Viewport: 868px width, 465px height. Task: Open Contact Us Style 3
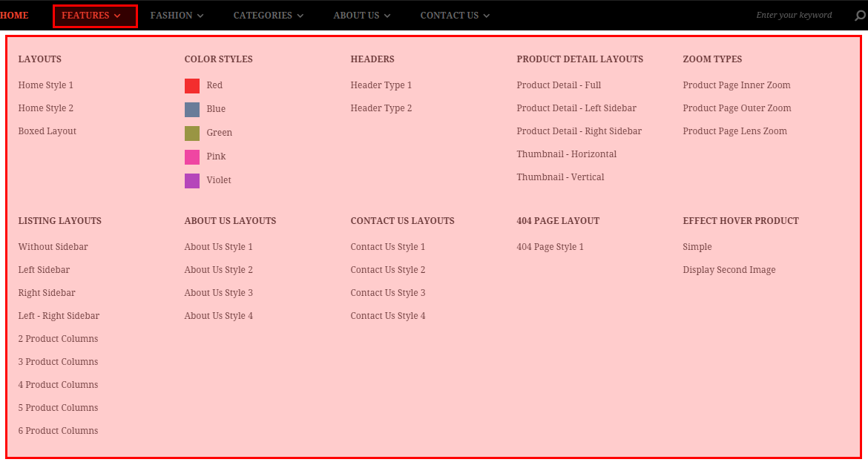(x=388, y=293)
